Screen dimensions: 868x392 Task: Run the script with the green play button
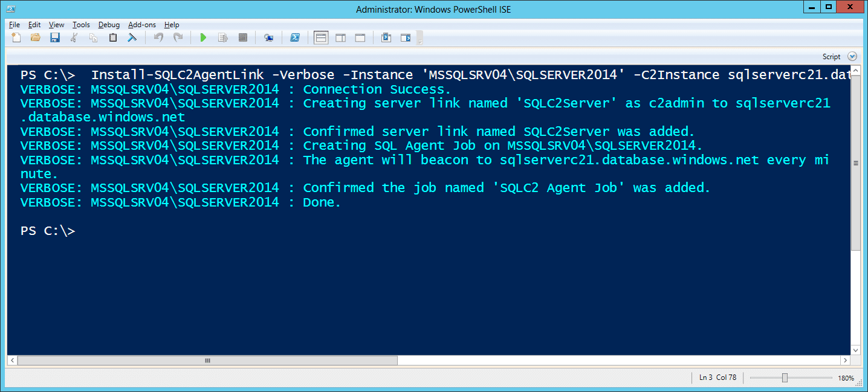(203, 37)
